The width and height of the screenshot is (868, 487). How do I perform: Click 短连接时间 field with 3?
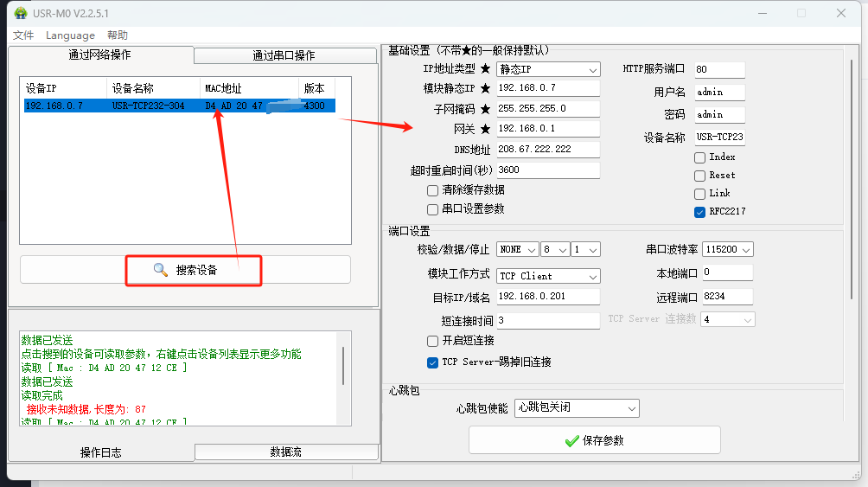pyautogui.click(x=548, y=321)
